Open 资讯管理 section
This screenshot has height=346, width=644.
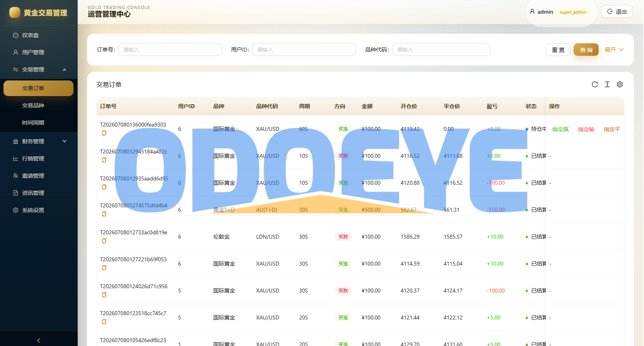[39, 193]
